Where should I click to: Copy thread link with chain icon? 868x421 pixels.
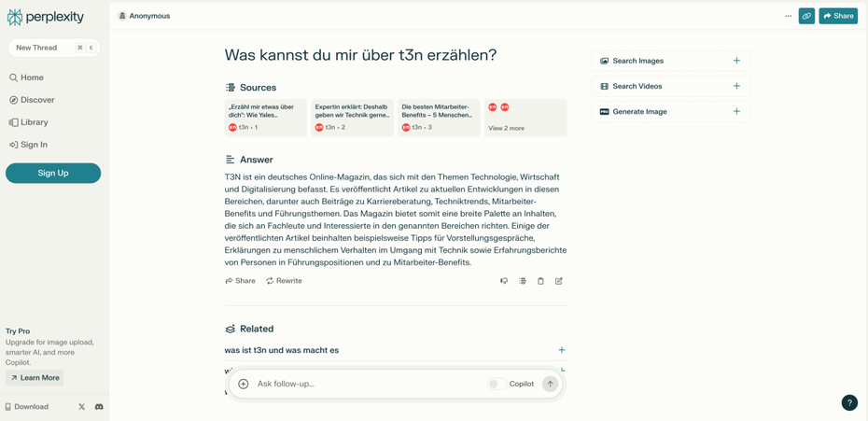click(806, 16)
